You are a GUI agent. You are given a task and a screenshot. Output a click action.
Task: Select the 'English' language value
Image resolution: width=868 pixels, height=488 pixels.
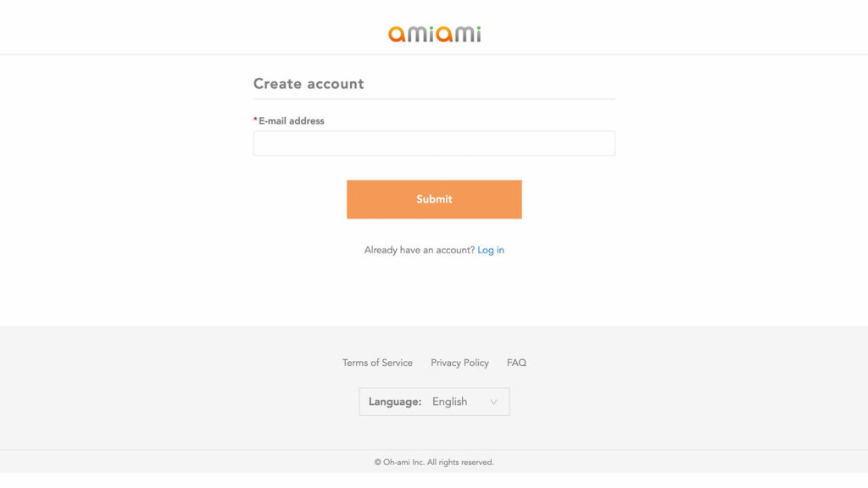(x=449, y=402)
